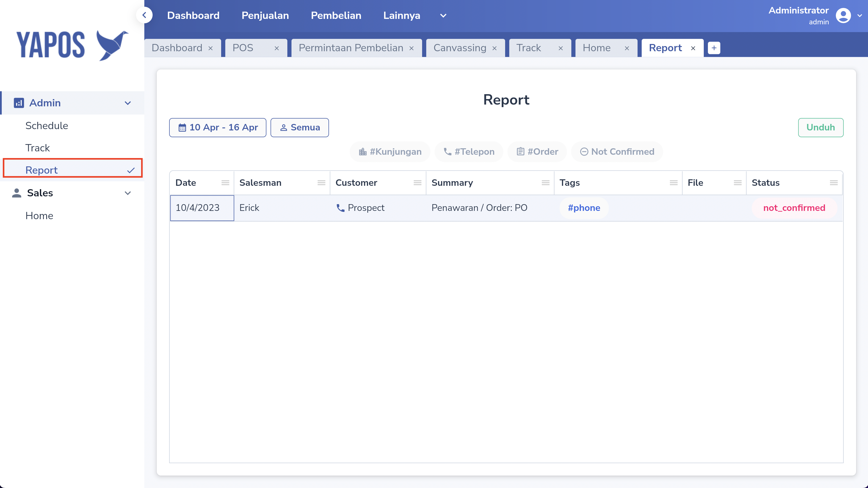
Task: Click the #phone tag in the row
Action: click(584, 208)
